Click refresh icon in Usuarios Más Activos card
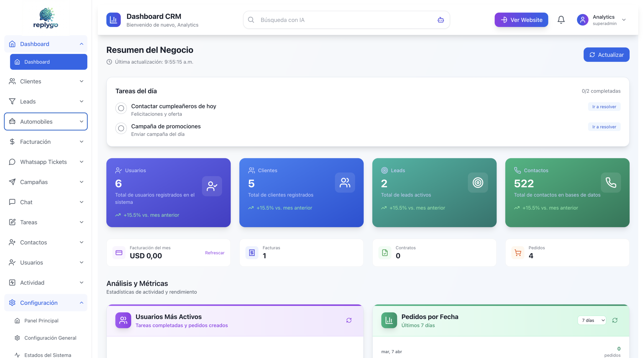Image resolution: width=644 pixels, height=358 pixels. [x=349, y=320]
